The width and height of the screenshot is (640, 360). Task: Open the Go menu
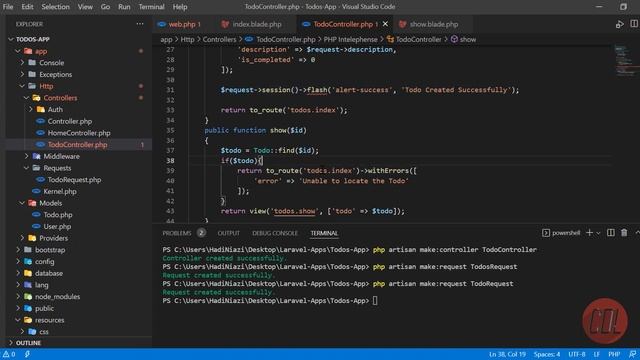tap(105, 7)
